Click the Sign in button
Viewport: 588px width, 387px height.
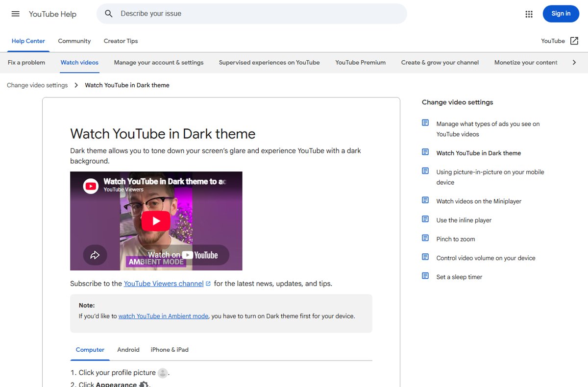pos(561,14)
